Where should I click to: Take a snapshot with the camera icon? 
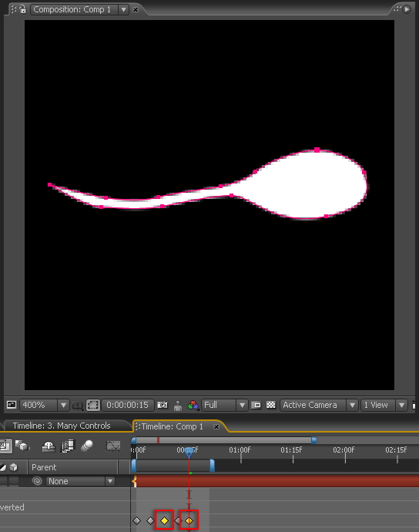tap(163, 405)
